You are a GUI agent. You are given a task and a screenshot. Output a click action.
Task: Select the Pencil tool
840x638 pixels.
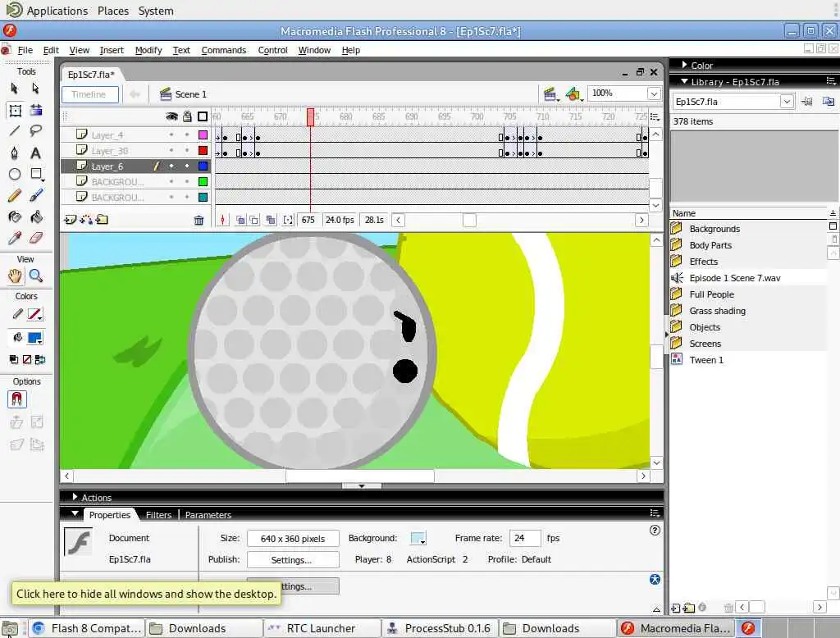pyautogui.click(x=15, y=195)
